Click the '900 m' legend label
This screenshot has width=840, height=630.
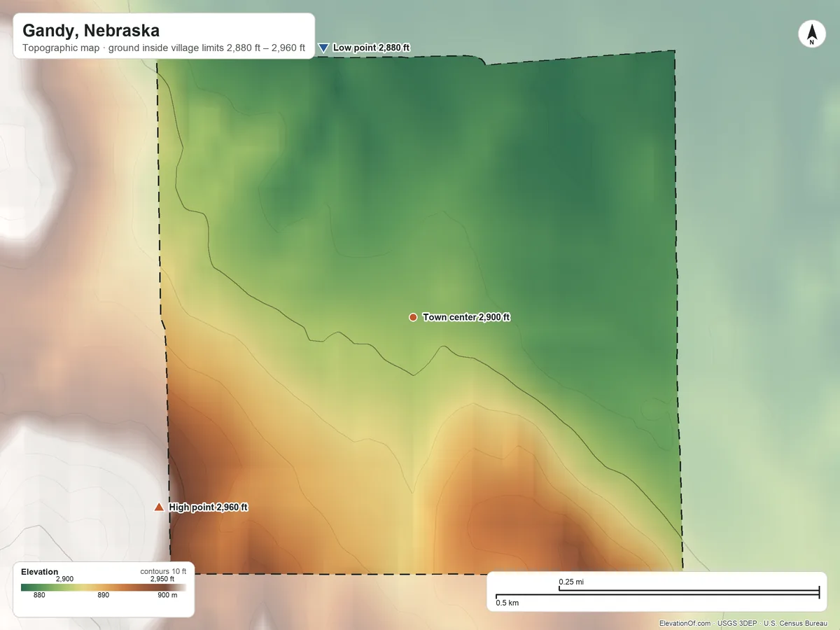[167, 596]
